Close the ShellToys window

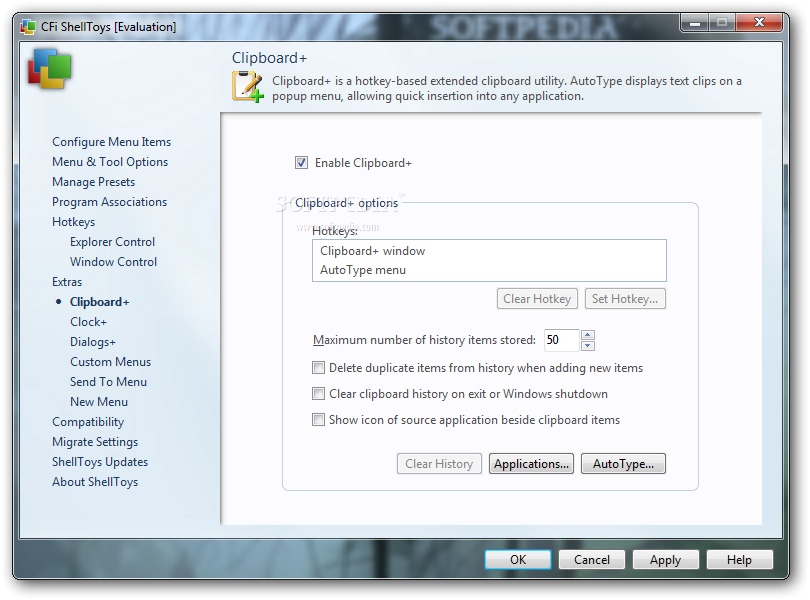coord(759,23)
